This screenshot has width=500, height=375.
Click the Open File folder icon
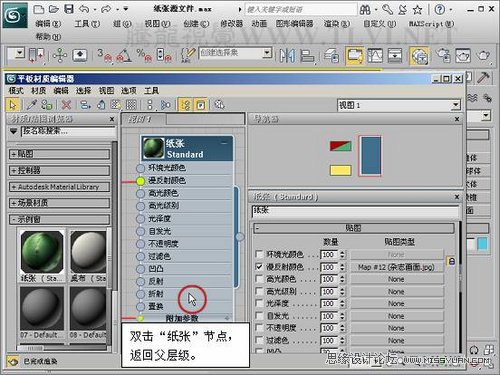53,9
